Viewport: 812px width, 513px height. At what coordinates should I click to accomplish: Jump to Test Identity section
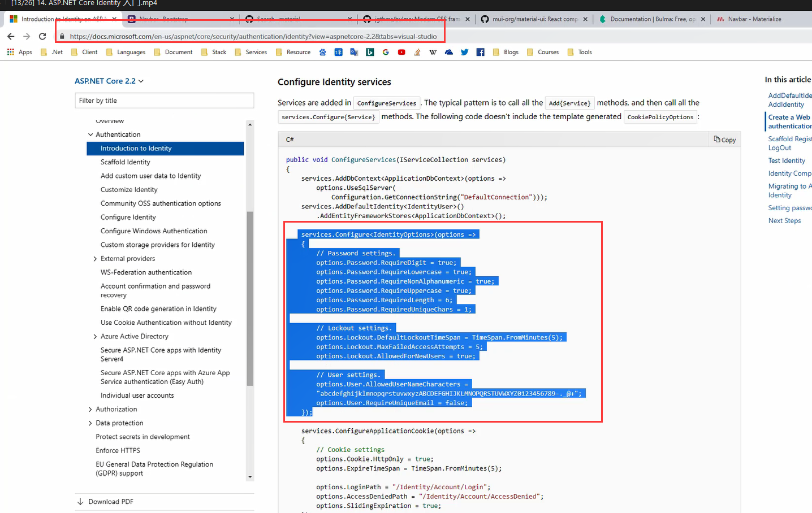coord(787,161)
